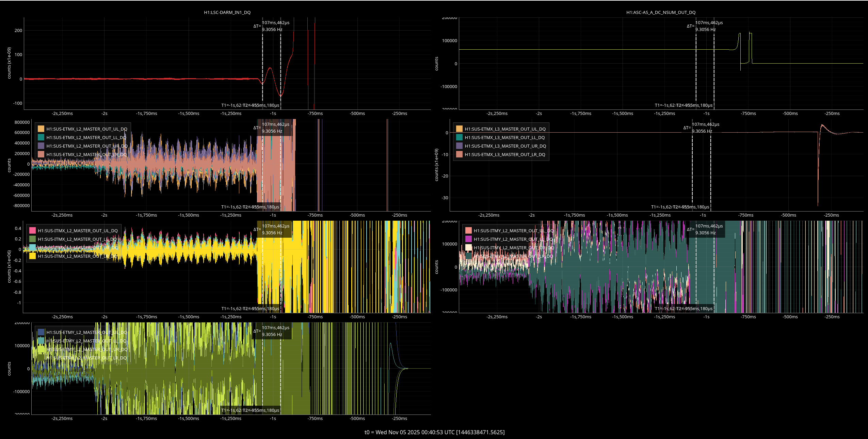This screenshot has width=868, height=439.
Task: Click the orange ETMX_L3 UL_DQ legend swatch
Action: [459, 129]
